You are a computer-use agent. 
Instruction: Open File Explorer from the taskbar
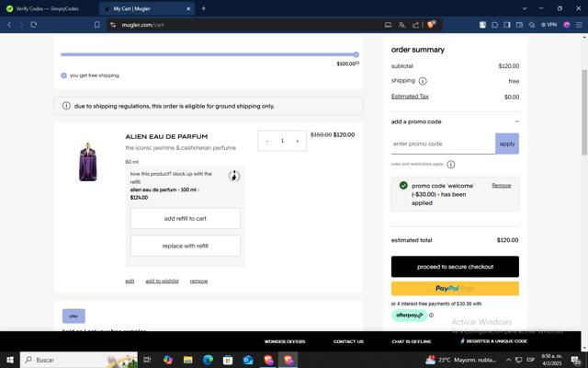click(x=187, y=360)
